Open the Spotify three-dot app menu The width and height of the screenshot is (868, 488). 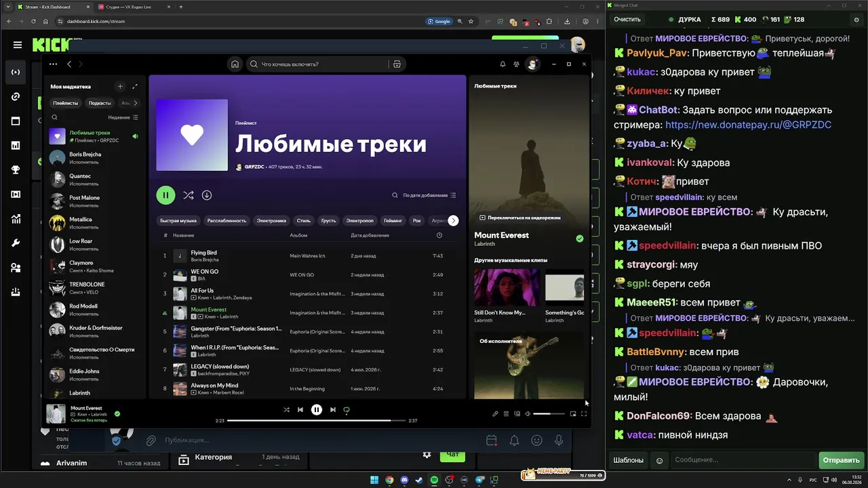[53, 64]
